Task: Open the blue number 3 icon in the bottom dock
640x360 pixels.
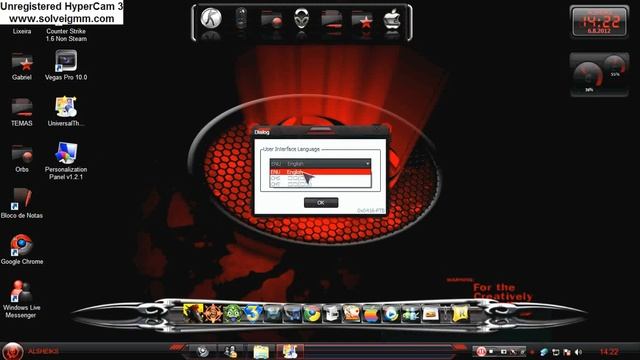Action: point(253,314)
